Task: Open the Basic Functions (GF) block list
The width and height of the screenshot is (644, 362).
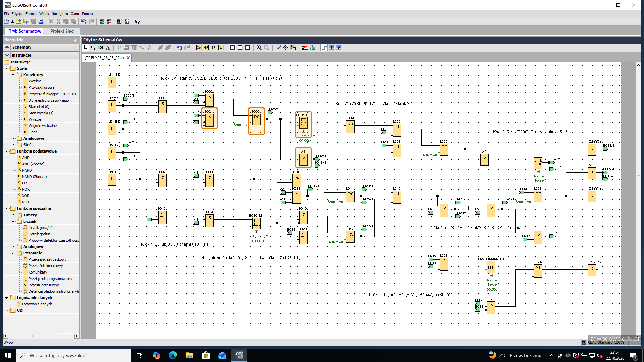Action: pyautogui.click(x=206, y=48)
